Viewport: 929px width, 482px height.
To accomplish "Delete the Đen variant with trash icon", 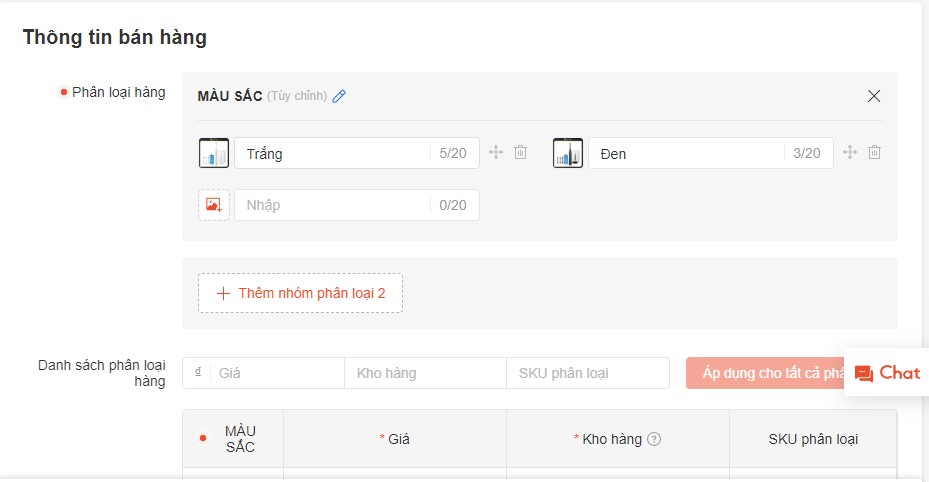I will point(874,152).
